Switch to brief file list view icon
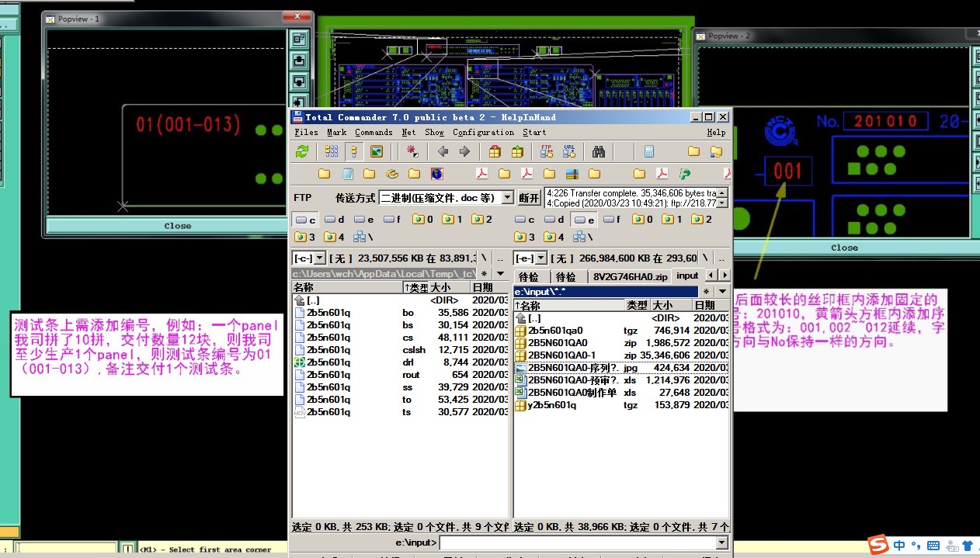The width and height of the screenshot is (980, 558). click(332, 151)
